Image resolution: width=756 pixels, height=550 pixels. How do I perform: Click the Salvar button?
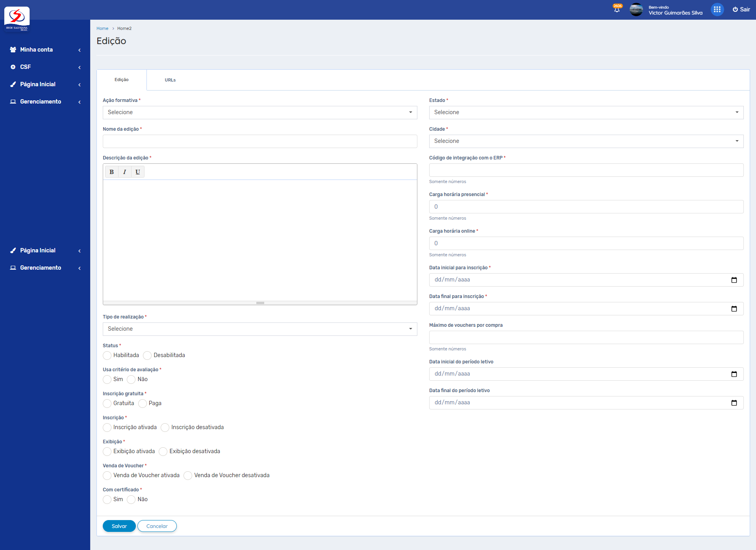119,526
